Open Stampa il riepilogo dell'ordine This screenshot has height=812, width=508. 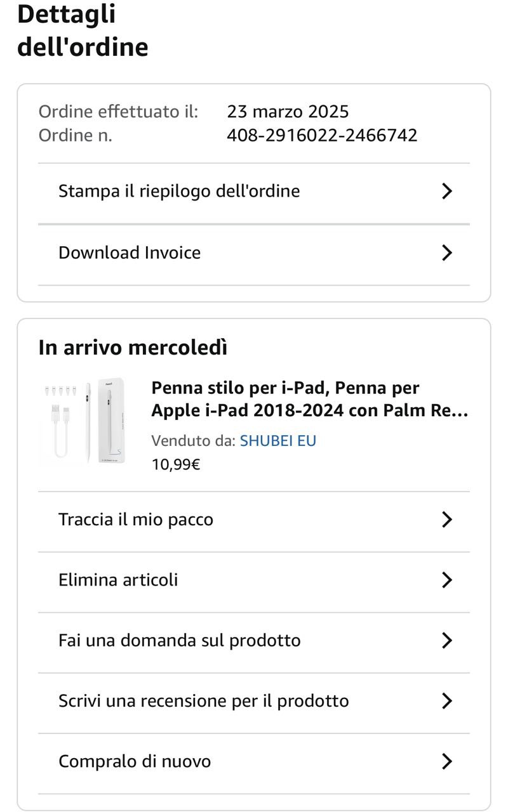[x=179, y=191]
